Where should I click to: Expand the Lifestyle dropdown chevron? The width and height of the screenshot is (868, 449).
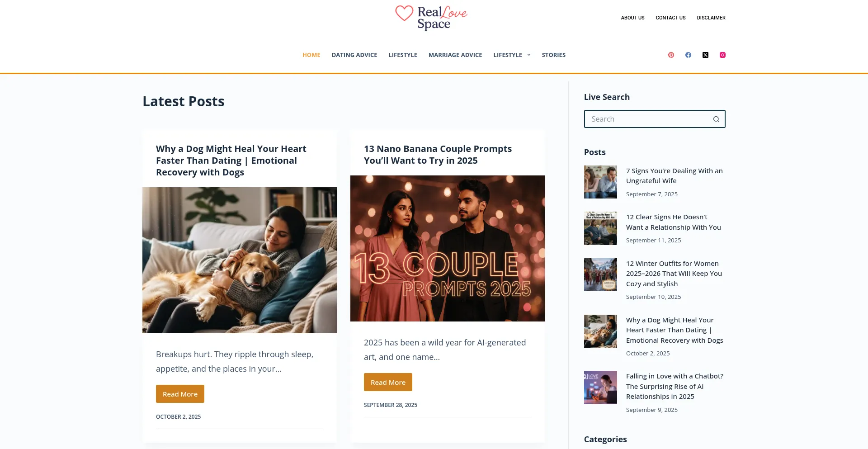coord(529,55)
